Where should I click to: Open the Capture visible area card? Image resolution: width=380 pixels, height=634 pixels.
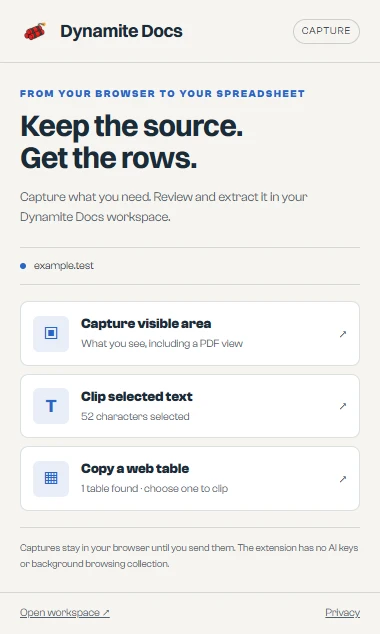[190, 334]
